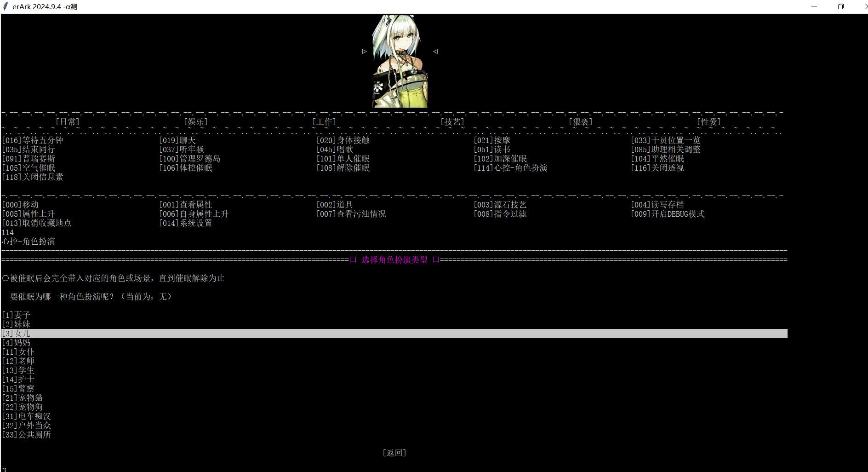Click [118]关闭信息素
This screenshot has height=472, width=868.
pyautogui.click(x=33, y=177)
